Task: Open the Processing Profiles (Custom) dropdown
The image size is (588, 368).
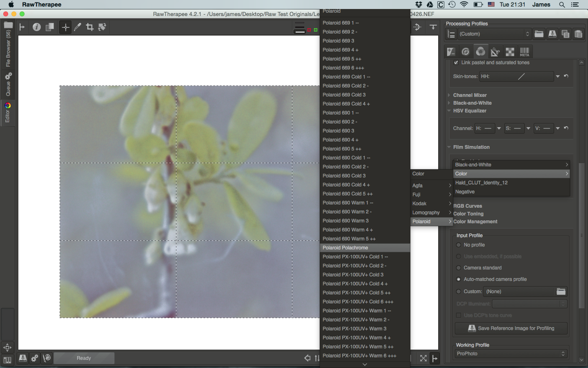Action: point(494,34)
